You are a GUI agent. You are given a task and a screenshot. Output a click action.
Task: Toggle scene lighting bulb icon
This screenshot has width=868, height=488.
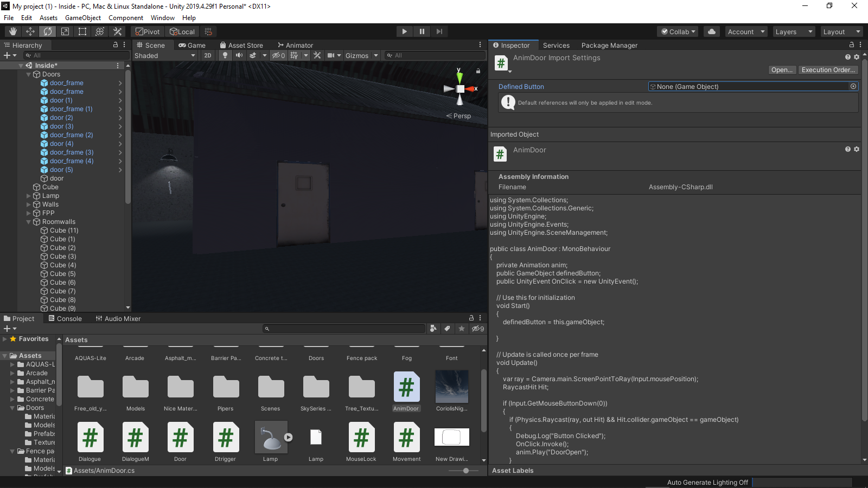[x=225, y=55]
